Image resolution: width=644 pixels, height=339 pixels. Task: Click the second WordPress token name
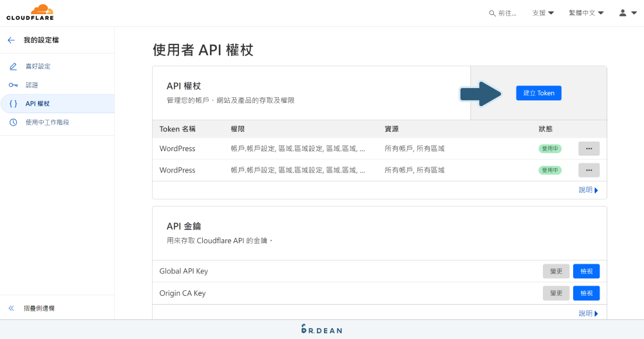click(178, 170)
